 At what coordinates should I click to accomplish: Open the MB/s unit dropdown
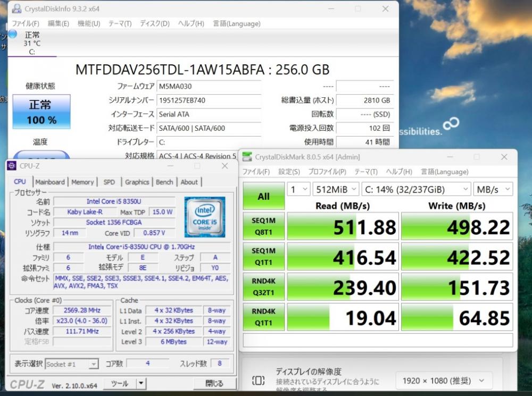493,189
